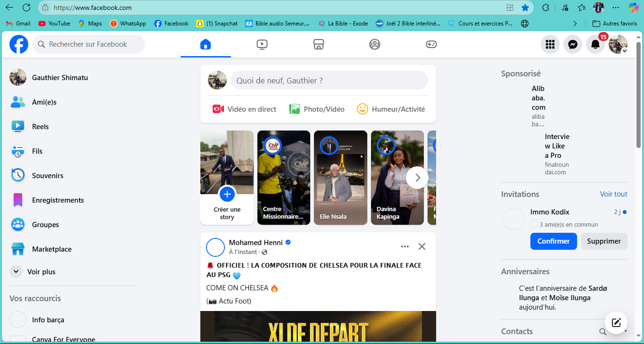The width and height of the screenshot is (644, 344).
Task: Open Humeur/Activité in the post composer
Action: [x=391, y=109]
